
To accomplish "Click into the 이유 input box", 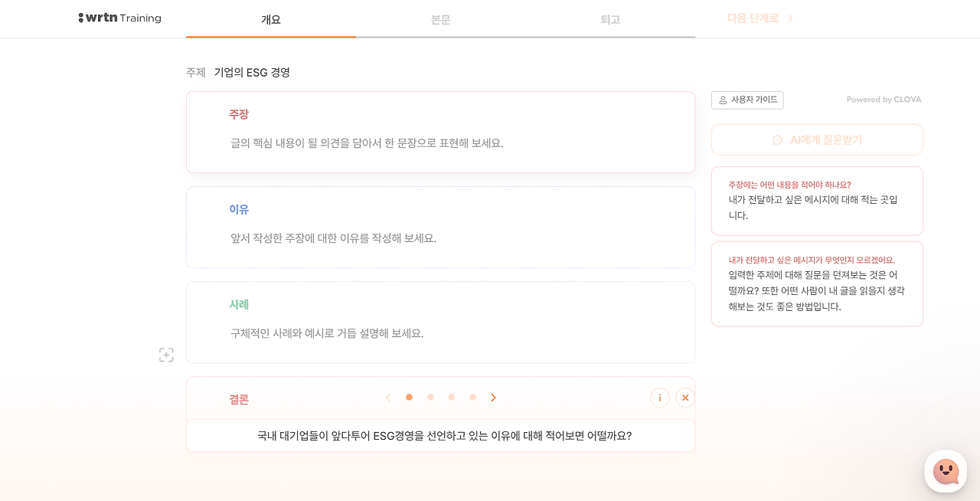I will point(440,228).
